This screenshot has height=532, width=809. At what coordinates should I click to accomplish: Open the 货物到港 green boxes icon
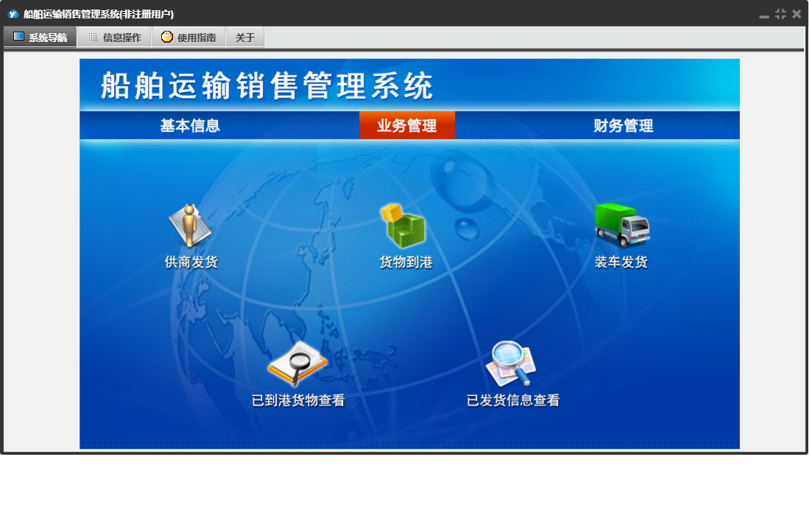point(403,226)
